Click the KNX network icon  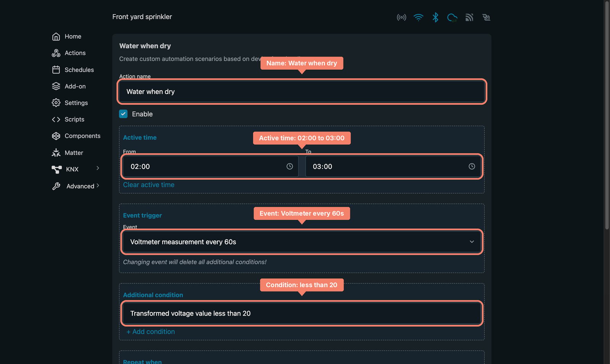click(x=57, y=169)
